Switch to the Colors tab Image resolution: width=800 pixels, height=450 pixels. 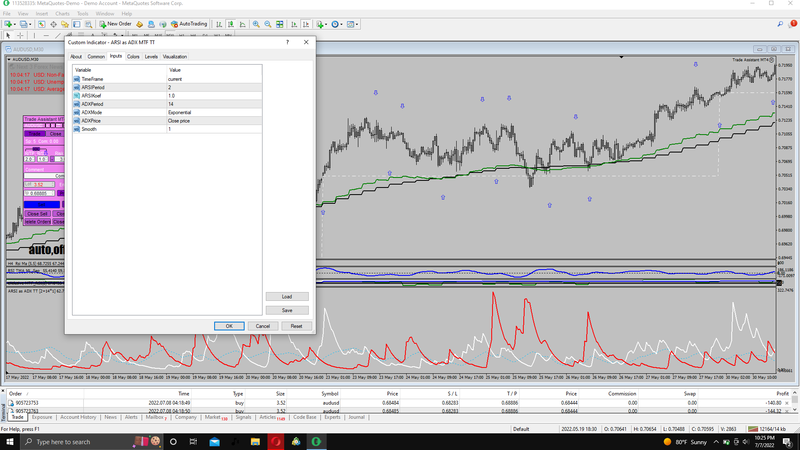click(x=133, y=57)
